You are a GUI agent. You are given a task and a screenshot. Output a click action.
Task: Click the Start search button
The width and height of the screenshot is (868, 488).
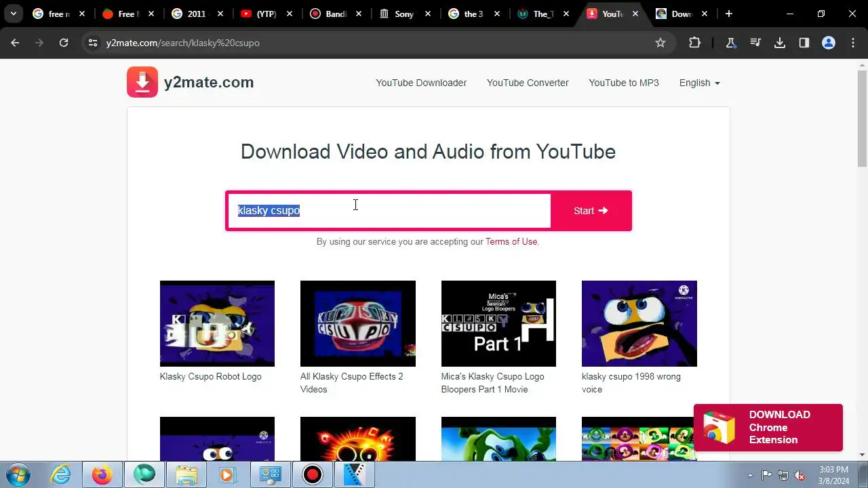coord(591,211)
